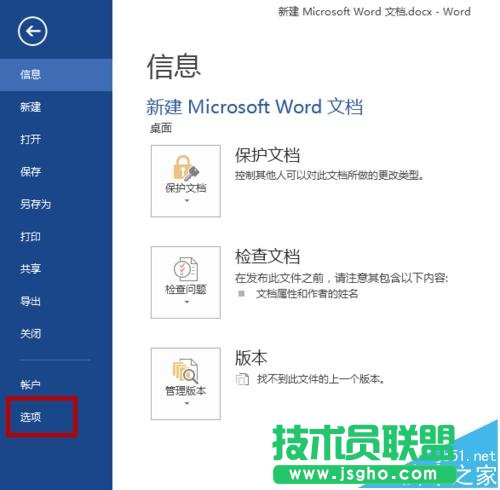This screenshot has width=500, height=490.
Task: Click the 桌面 location text
Action: [161, 128]
